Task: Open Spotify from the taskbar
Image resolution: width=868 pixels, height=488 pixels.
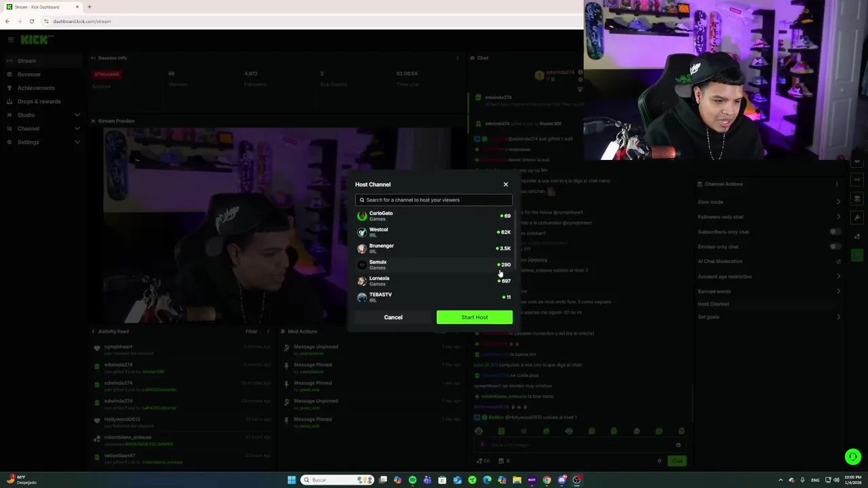Action: 412,480
